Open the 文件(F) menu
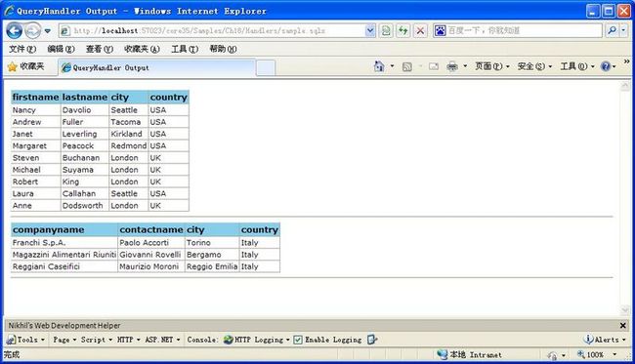Image resolution: width=635 pixels, height=364 pixels. coord(22,49)
